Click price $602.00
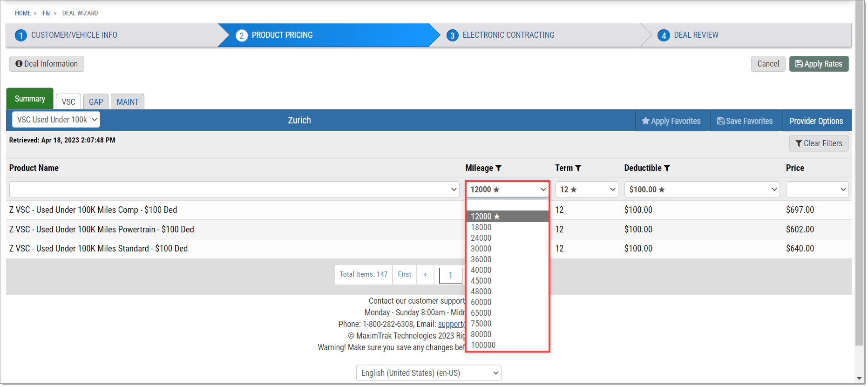 [x=800, y=230]
